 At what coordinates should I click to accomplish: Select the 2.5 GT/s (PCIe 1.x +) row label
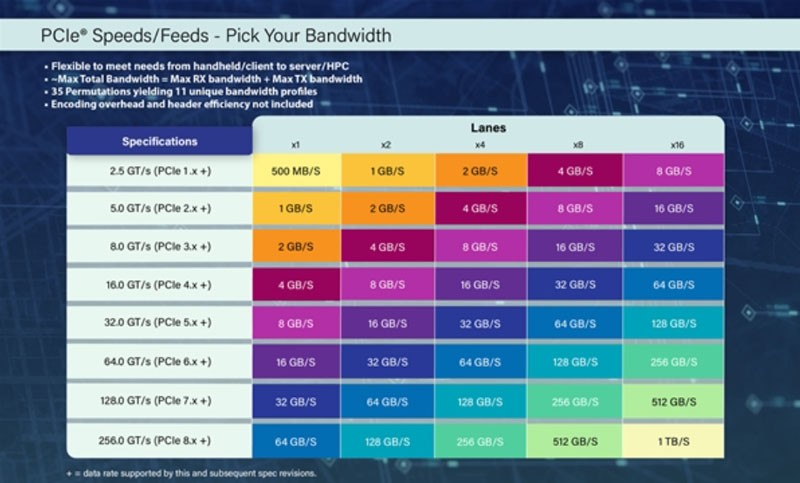[x=160, y=171]
